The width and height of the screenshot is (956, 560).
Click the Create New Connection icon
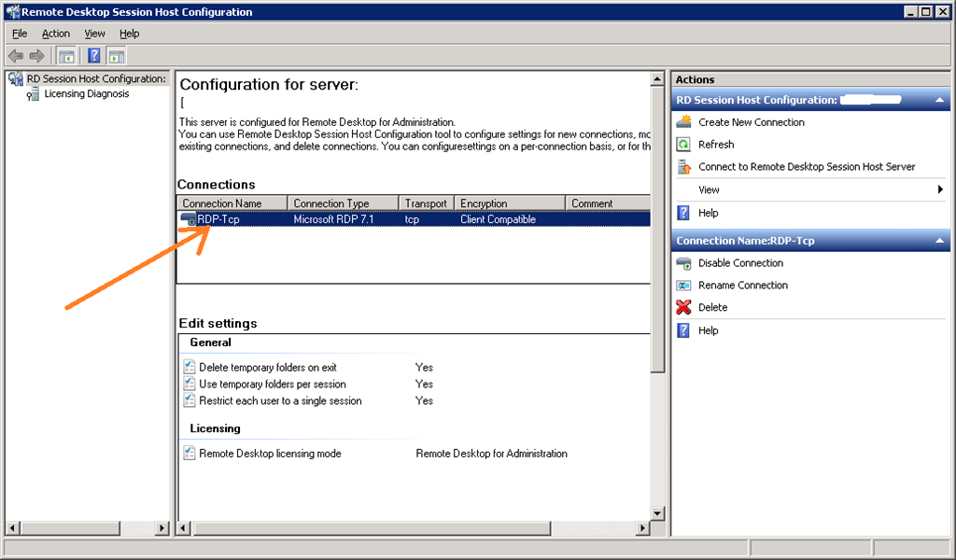pyautogui.click(x=683, y=122)
